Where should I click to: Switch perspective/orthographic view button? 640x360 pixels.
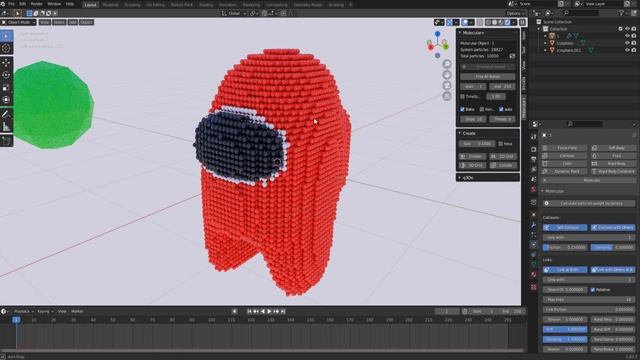point(447,96)
